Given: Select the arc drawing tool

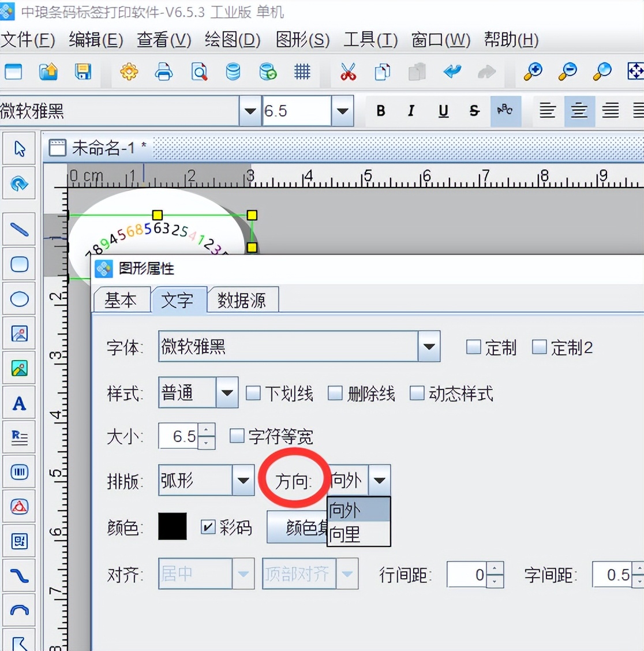Looking at the screenshot, I should click(19, 611).
